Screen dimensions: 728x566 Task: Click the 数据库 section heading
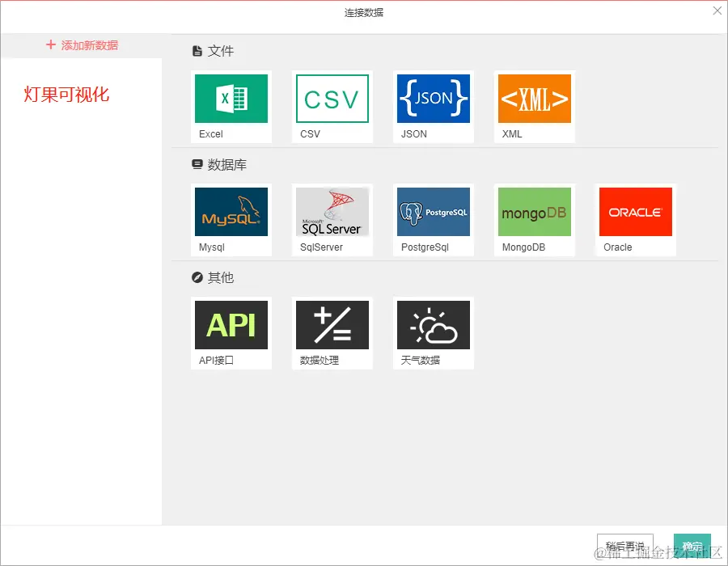[x=226, y=164]
